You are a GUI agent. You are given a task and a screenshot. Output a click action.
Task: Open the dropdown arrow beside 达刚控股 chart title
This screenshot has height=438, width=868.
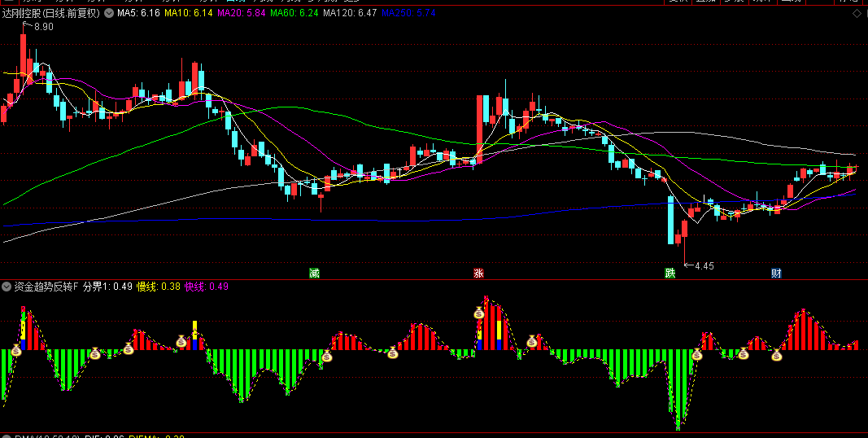pyautogui.click(x=108, y=13)
